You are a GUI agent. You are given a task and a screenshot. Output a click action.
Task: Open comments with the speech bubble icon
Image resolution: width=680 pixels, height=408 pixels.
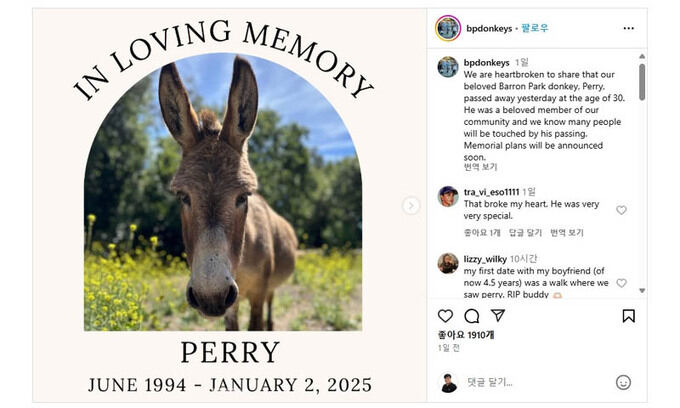[x=471, y=316]
